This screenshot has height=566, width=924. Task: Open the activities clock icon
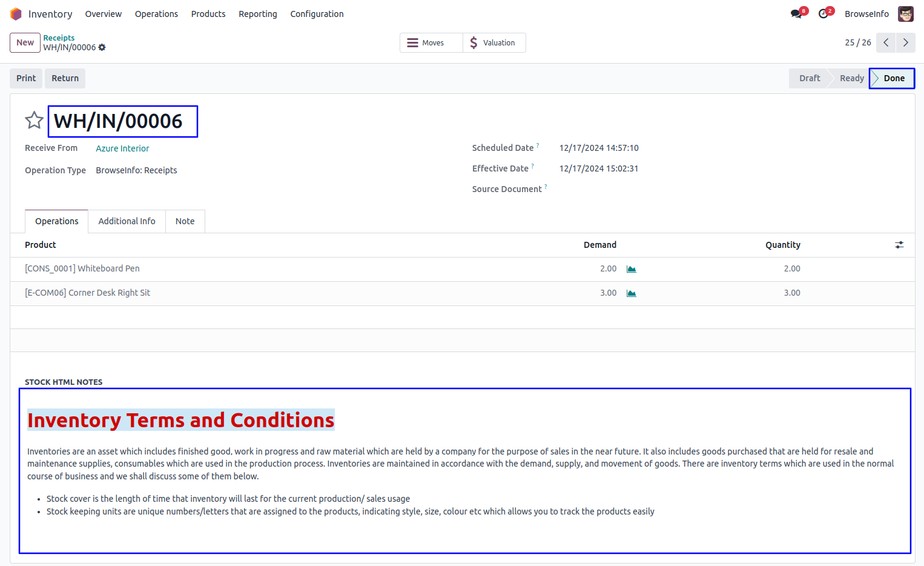point(823,14)
